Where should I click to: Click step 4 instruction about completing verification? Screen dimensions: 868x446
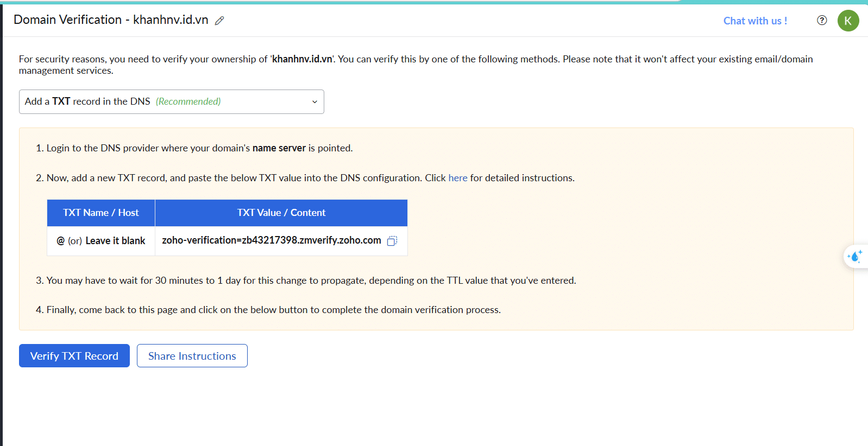268,310
